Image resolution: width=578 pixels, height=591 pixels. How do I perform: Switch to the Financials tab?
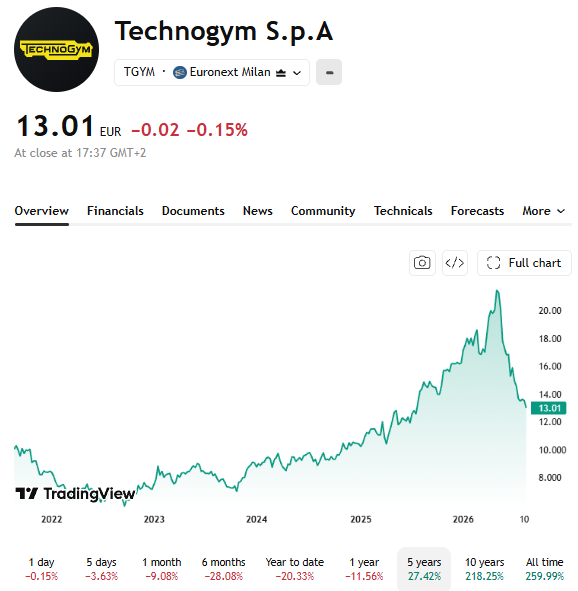point(115,211)
